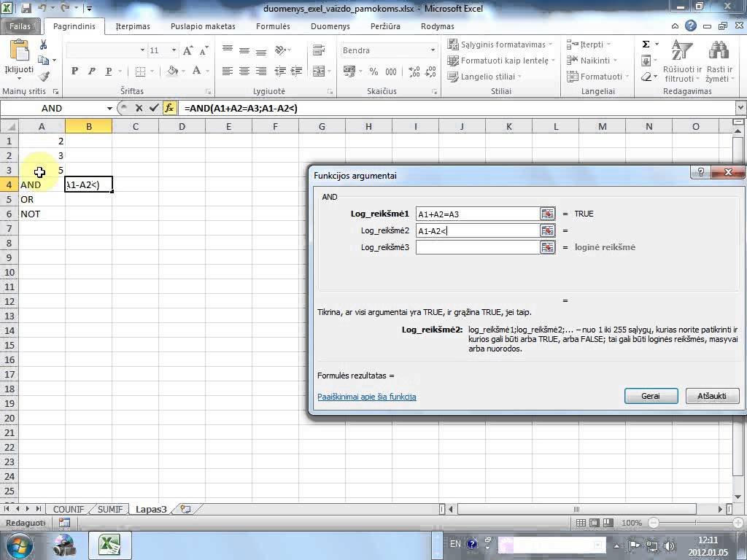This screenshot has height=560, width=747.
Task: Click the text orientation icon
Action: (281, 50)
